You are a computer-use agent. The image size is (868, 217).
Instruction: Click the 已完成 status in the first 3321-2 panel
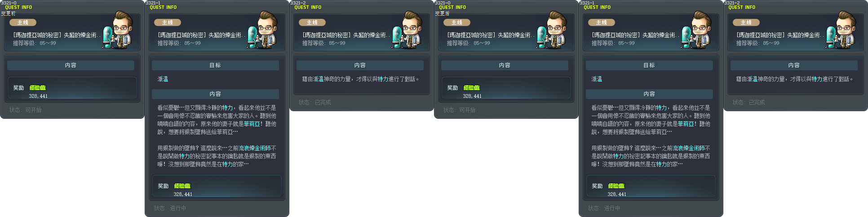pos(323,103)
